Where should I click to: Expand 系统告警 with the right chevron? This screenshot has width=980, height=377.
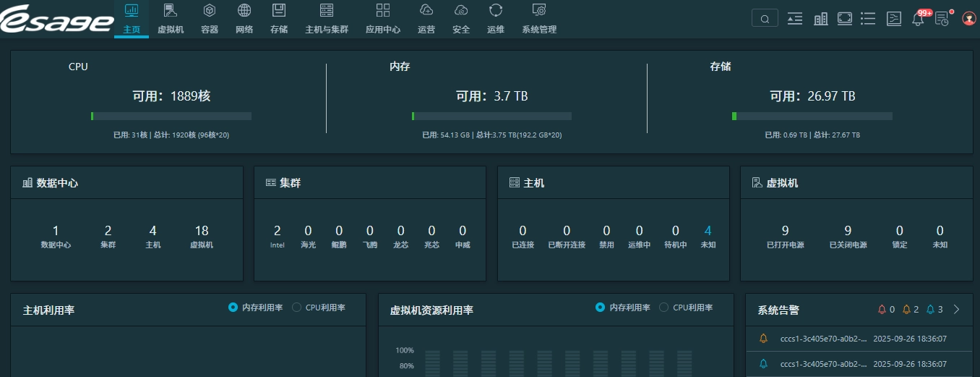point(957,310)
